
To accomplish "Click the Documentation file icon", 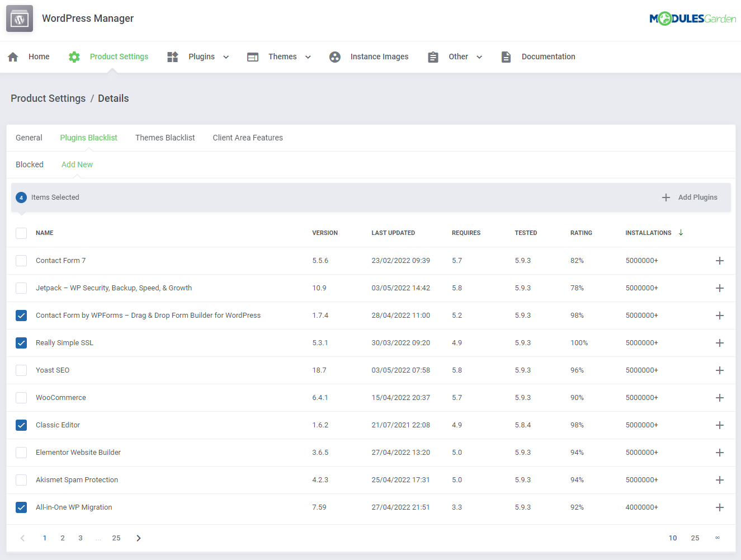I will [506, 57].
